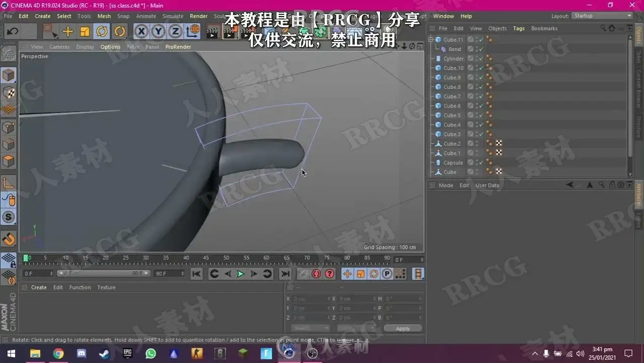Click Cube.1 phong tag

tap(489, 153)
